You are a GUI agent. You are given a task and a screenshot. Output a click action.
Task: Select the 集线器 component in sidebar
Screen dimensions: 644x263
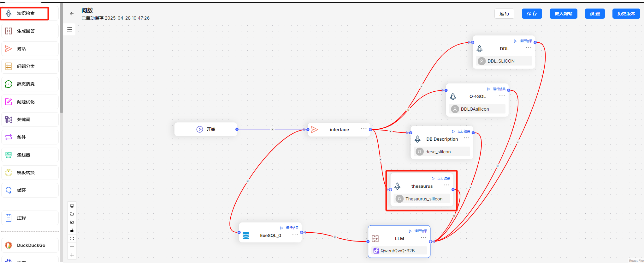[30, 155]
